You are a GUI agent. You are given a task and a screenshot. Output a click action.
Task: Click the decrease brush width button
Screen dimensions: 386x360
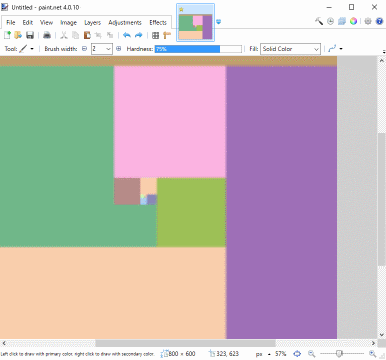click(x=84, y=49)
